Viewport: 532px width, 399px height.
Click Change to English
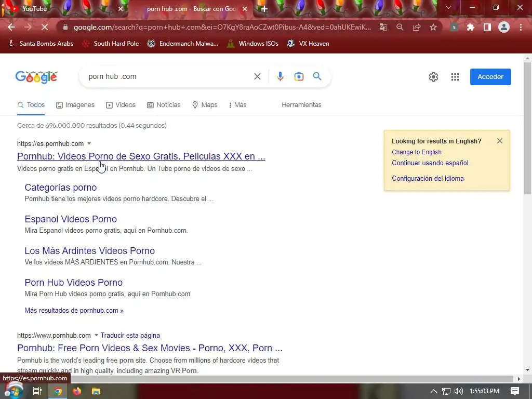click(x=417, y=152)
